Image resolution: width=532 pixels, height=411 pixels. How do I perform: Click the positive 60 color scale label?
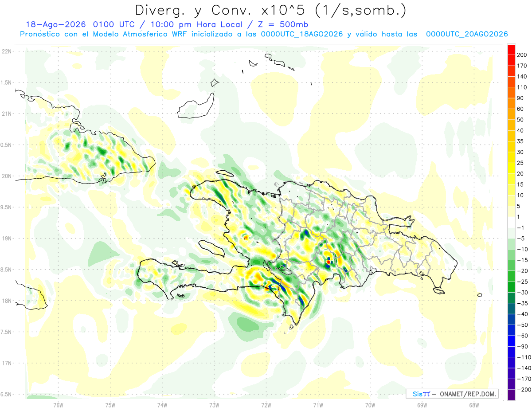coord(521,109)
